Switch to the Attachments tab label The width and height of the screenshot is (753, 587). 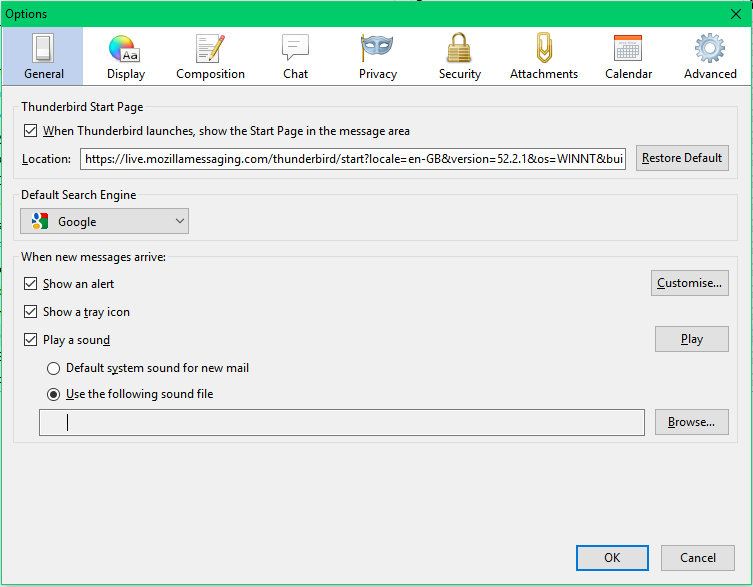[x=544, y=74]
